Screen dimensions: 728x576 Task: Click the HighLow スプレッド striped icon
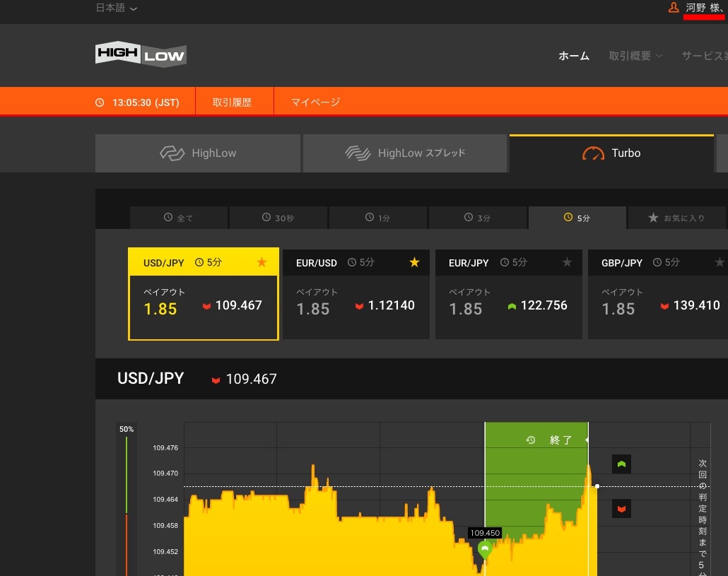358,153
